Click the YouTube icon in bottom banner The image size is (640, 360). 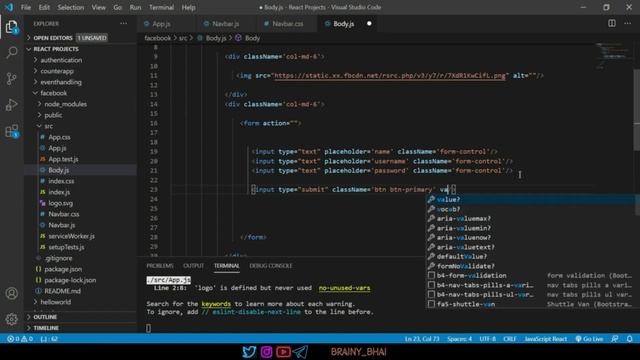(x=283, y=351)
